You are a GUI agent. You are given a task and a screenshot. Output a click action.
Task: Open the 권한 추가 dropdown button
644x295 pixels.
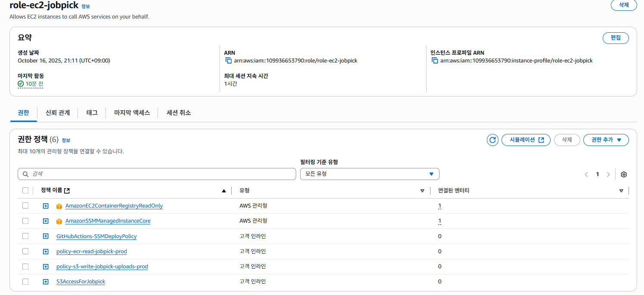(606, 140)
